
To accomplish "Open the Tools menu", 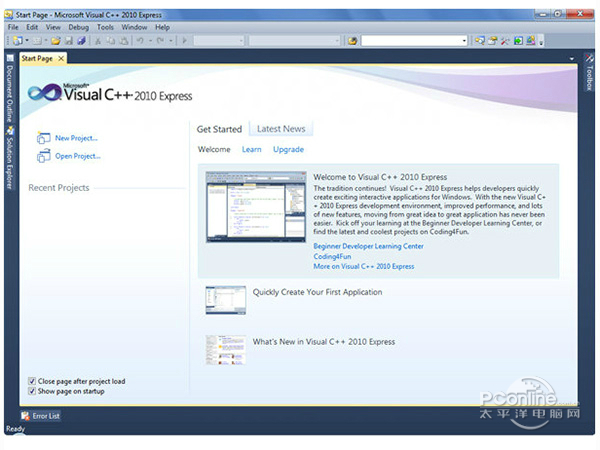I will click(105, 27).
